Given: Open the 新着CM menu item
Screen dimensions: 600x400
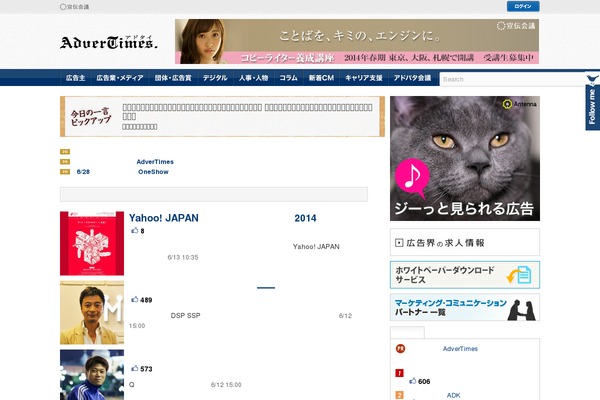Looking at the screenshot, I should 321,78.
